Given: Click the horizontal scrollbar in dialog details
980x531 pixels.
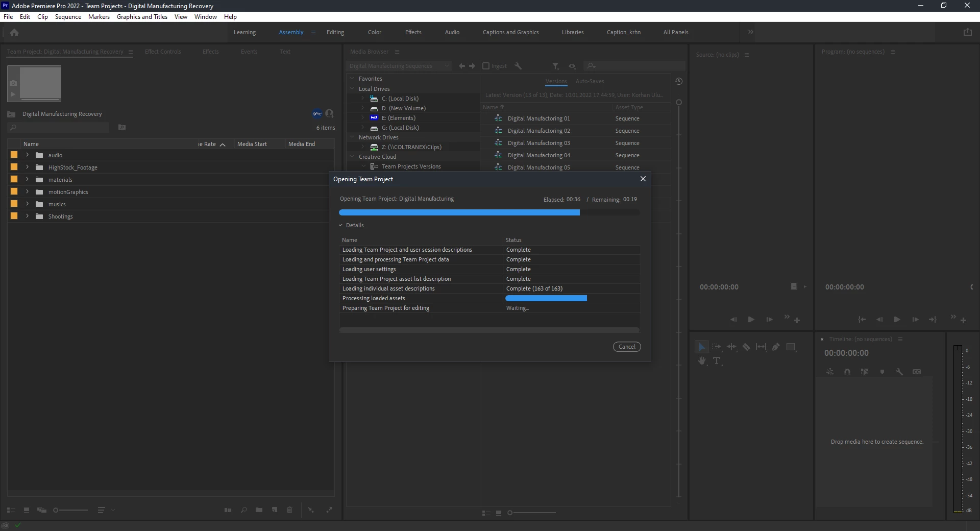Looking at the screenshot, I should coord(489,330).
